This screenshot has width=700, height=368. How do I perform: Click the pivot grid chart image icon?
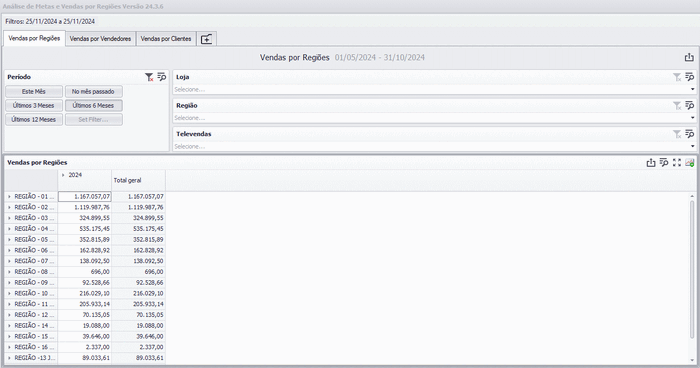pos(690,163)
